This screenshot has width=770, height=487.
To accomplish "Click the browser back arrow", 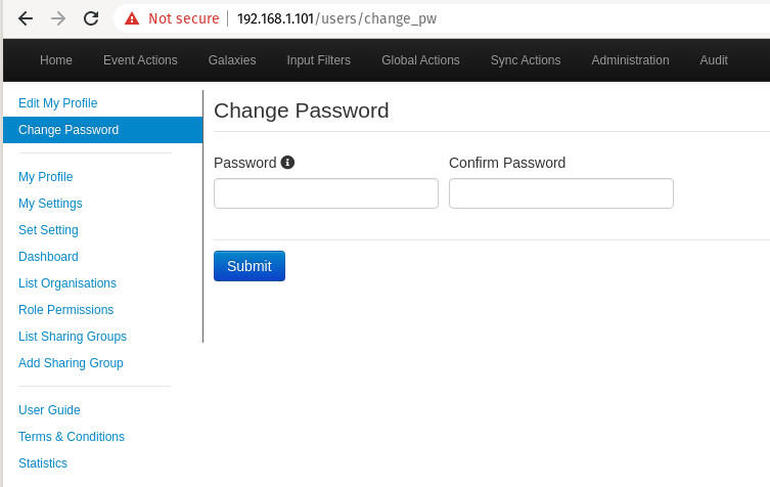I will (26, 19).
